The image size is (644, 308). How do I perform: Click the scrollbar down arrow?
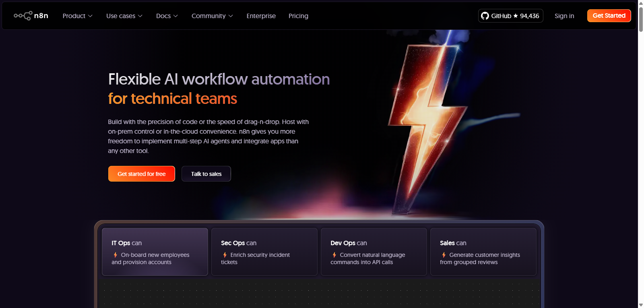pyautogui.click(x=641, y=304)
